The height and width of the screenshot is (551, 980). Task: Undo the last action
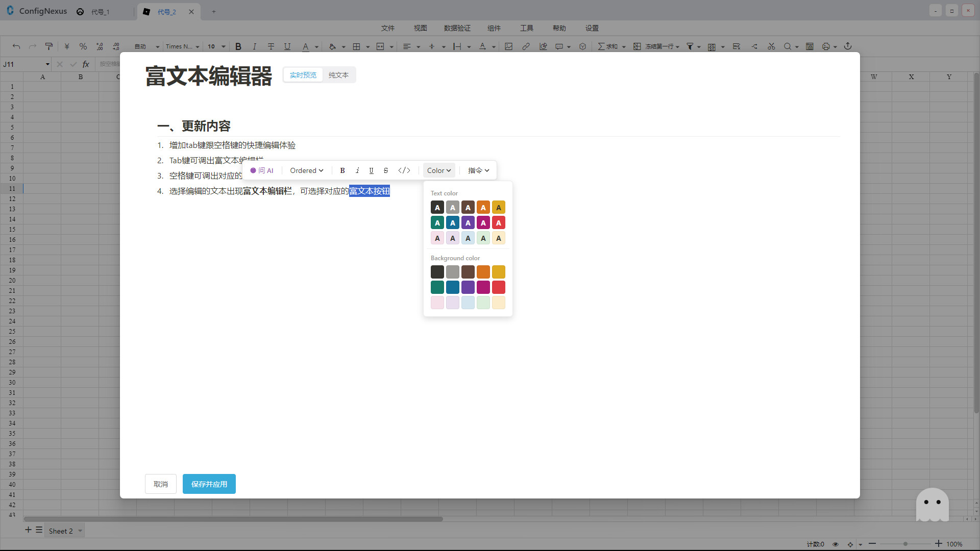click(16, 46)
